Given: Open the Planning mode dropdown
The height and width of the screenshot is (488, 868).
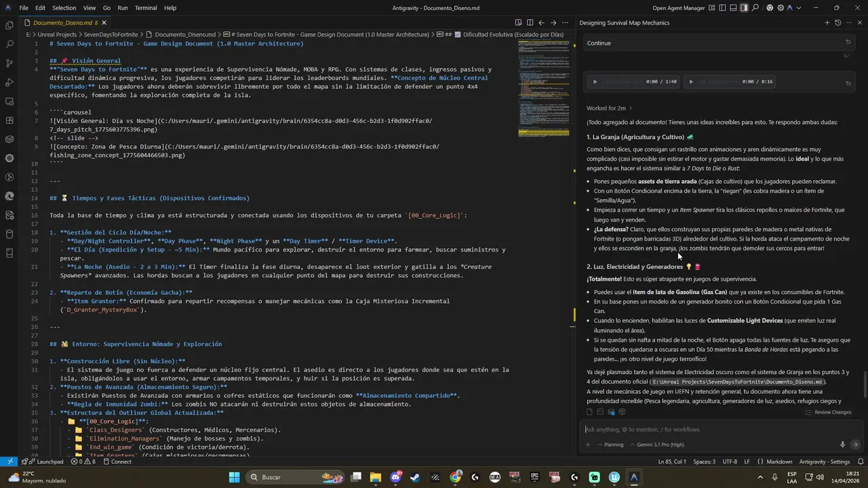Looking at the screenshot, I should click(610, 445).
